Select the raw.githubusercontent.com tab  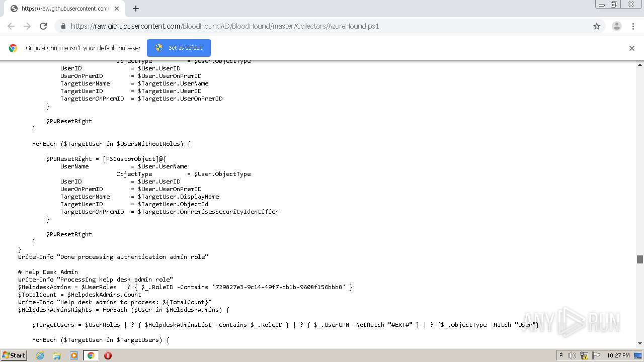(x=64, y=9)
